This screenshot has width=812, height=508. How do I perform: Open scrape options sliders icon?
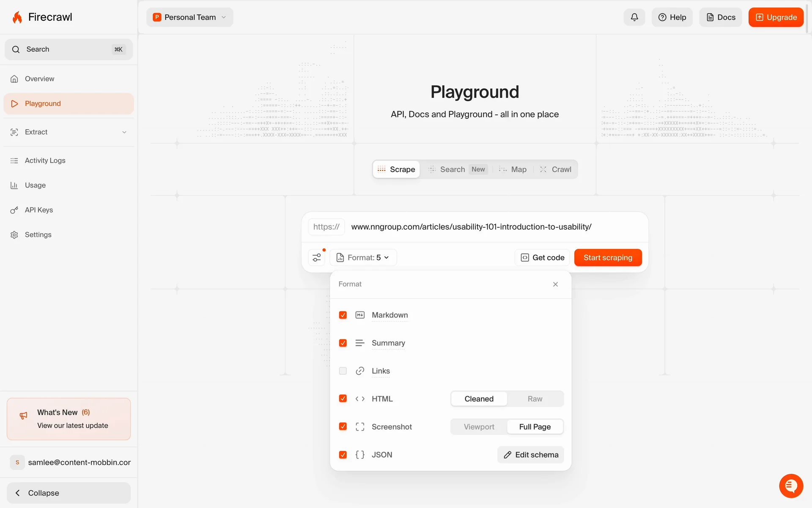pyautogui.click(x=317, y=257)
